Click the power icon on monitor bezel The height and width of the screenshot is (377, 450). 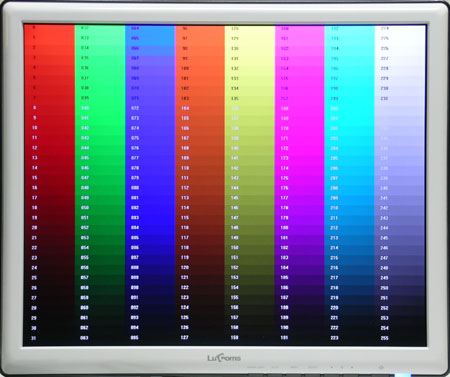click(x=381, y=367)
